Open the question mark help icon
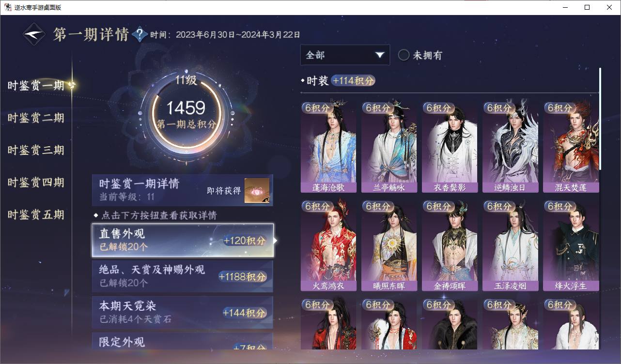This screenshot has width=621, height=364. pos(140,34)
